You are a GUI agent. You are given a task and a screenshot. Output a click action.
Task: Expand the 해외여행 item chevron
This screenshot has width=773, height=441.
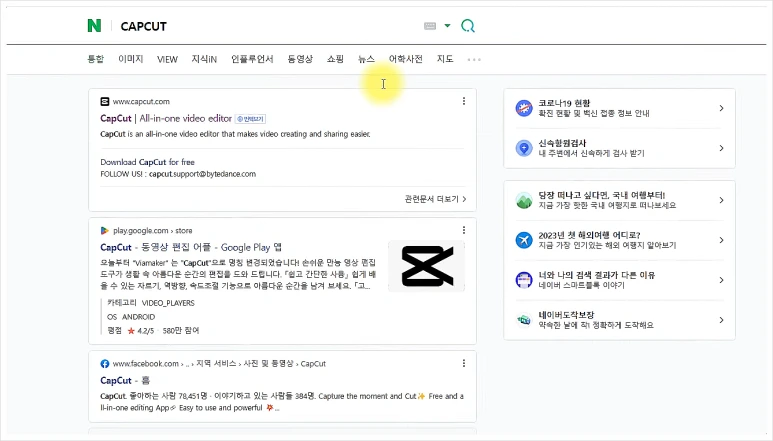click(x=721, y=240)
